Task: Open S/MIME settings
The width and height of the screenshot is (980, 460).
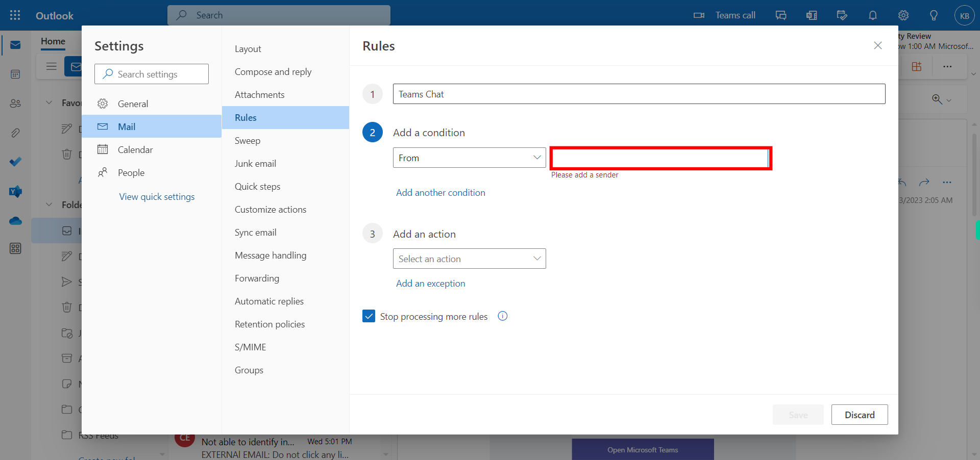Action: 285,347
